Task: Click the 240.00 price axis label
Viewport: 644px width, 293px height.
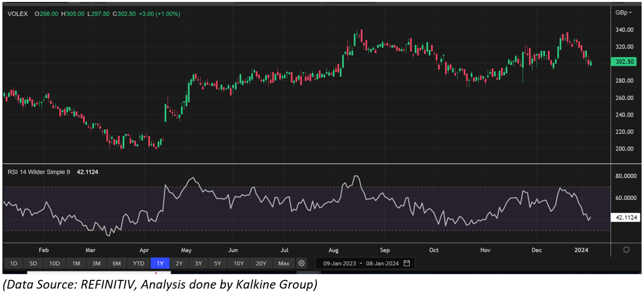Action: 624,115
